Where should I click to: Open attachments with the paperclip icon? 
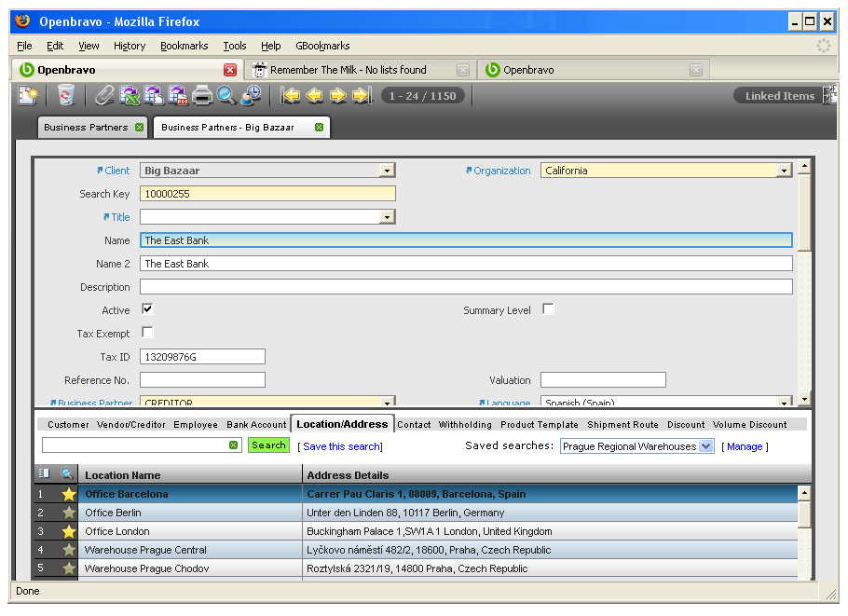pyautogui.click(x=104, y=95)
